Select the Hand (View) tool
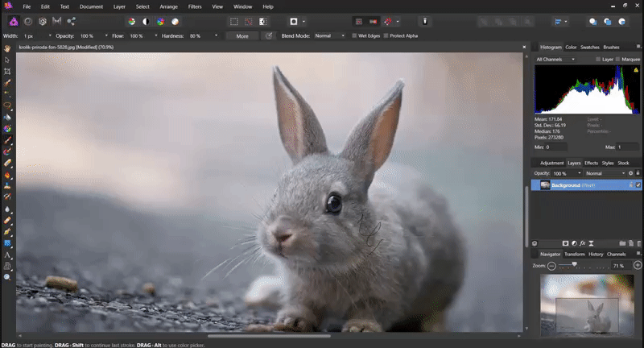 point(7,48)
